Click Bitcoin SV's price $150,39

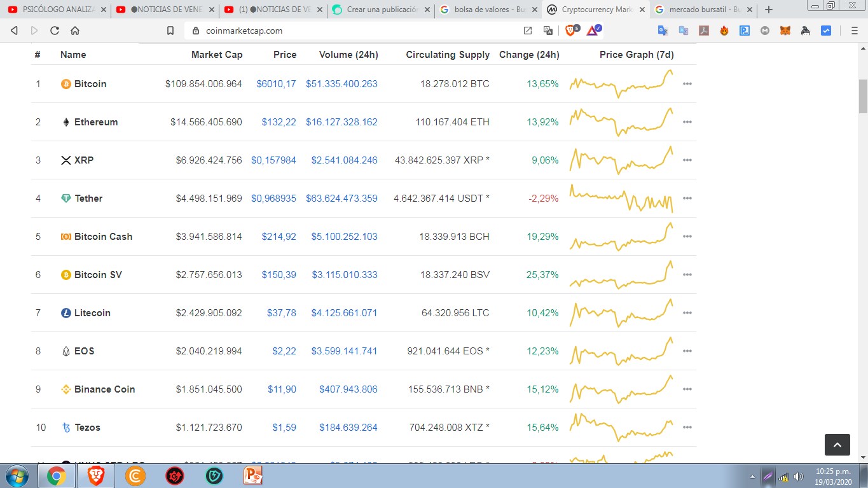[x=279, y=275]
